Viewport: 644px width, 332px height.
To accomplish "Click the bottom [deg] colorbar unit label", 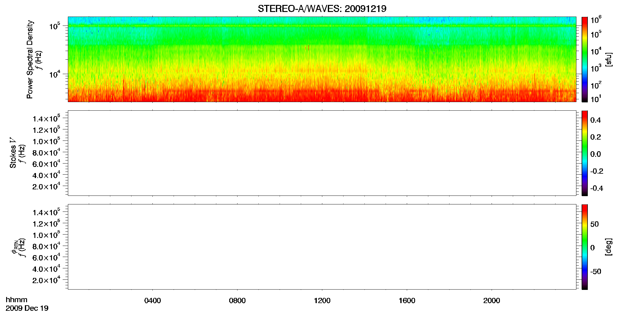I will (609, 247).
